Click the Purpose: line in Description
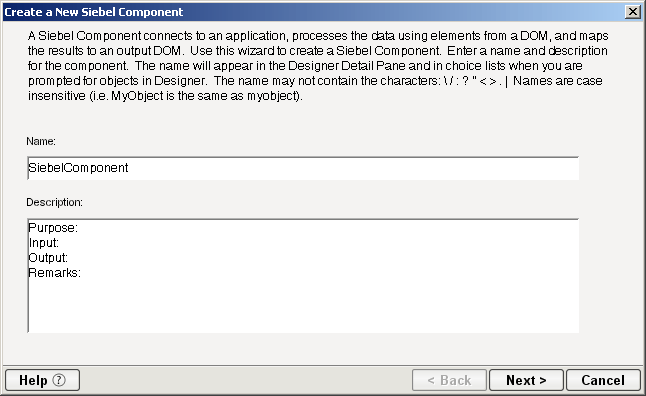The image size is (646, 396). 53,228
